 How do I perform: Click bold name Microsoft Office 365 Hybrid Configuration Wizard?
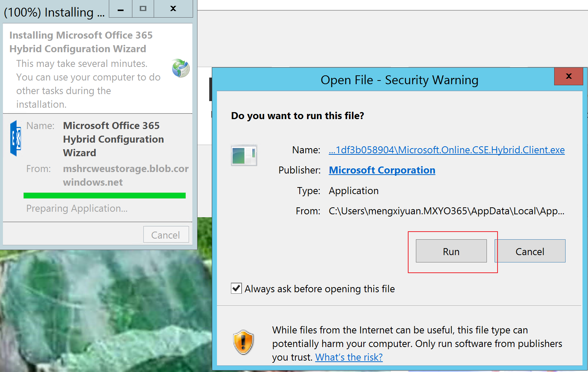(x=113, y=139)
